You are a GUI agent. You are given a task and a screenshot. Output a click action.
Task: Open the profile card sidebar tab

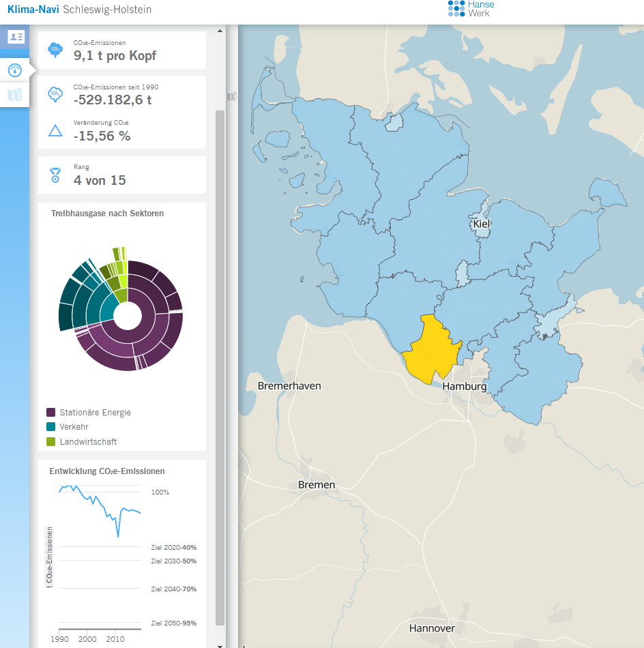click(x=15, y=37)
